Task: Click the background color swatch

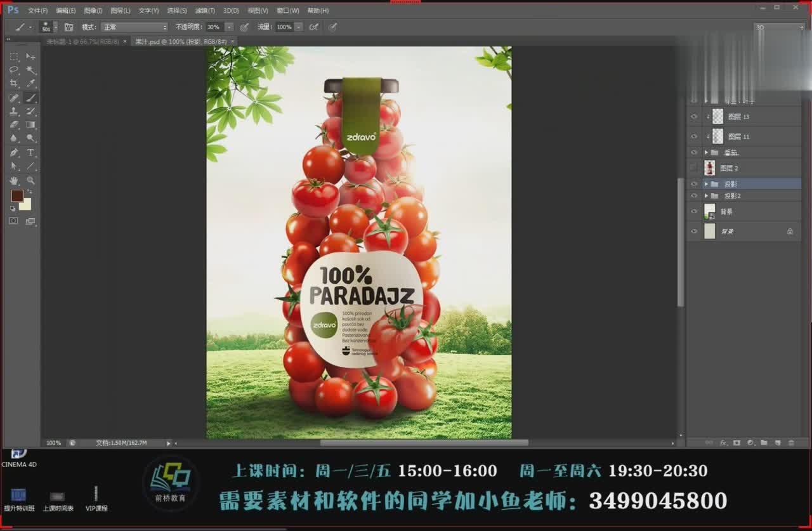Action: click(26, 205)
